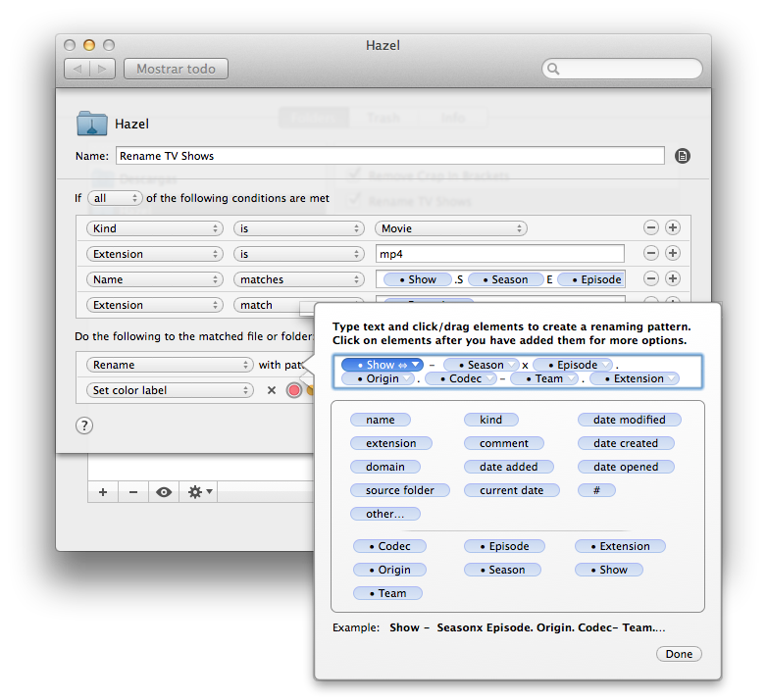Viewport: 767px width, 700px height.
Task: Select the 'date opened' token
Action: click(626, 467)
